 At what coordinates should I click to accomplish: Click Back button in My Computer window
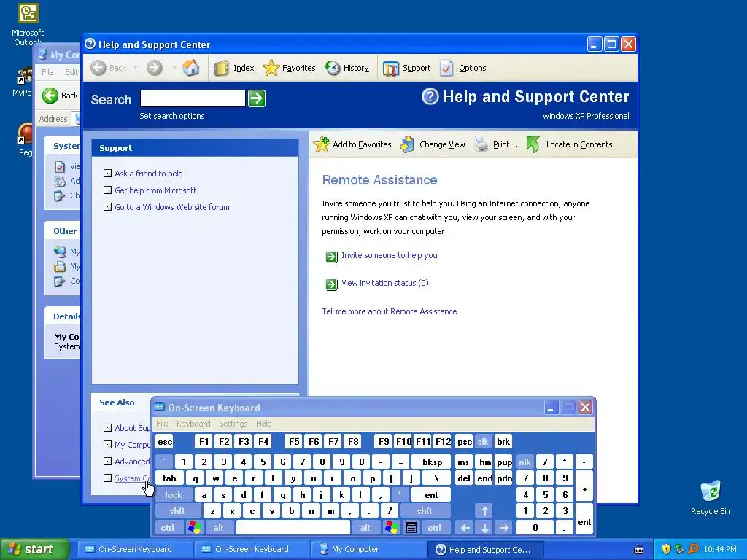pyautogui.click(x=60, y=96)
